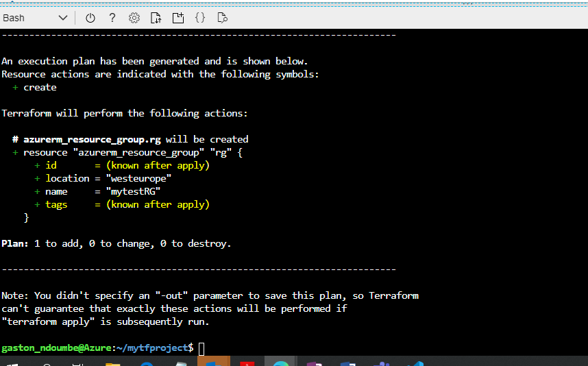The width and height of the screenshot is (588, 366).
Task: Click "Terraform will perform the following actions"
Action: pos(125,113)
